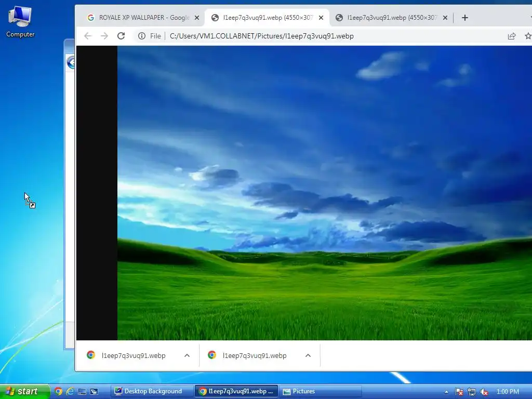Click the displayed wallpaper image
The width and height of the screenshot is (532, 399).
(x=324, y=193)
